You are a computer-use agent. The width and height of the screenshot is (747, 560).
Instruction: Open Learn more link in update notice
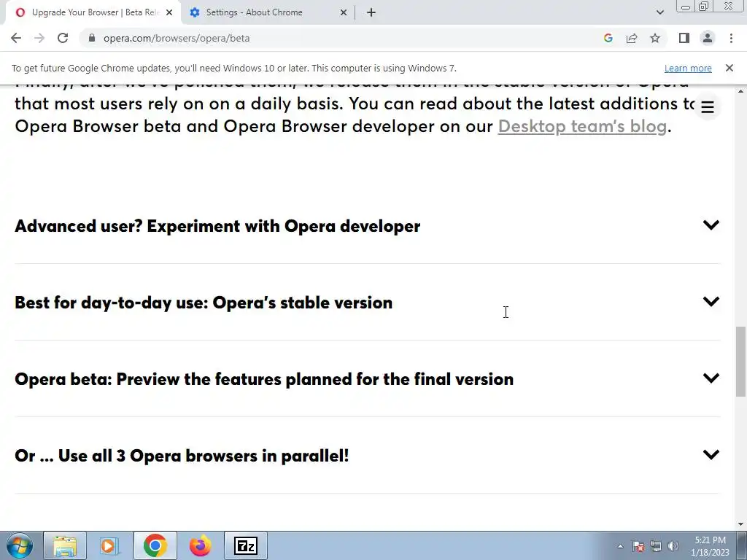688,68
